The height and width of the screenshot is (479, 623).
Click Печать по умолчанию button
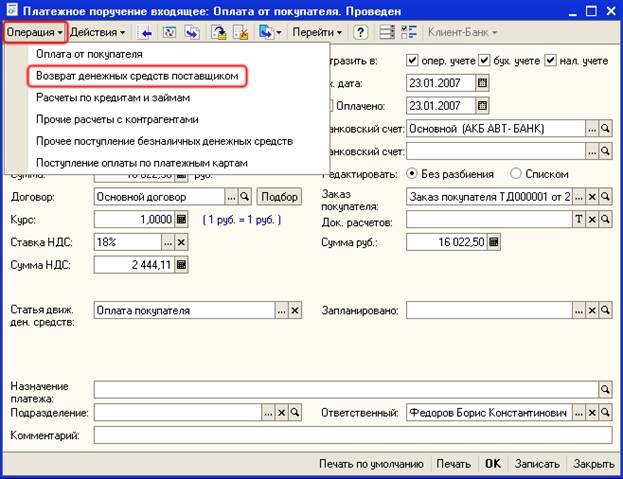tap(371, 464)
